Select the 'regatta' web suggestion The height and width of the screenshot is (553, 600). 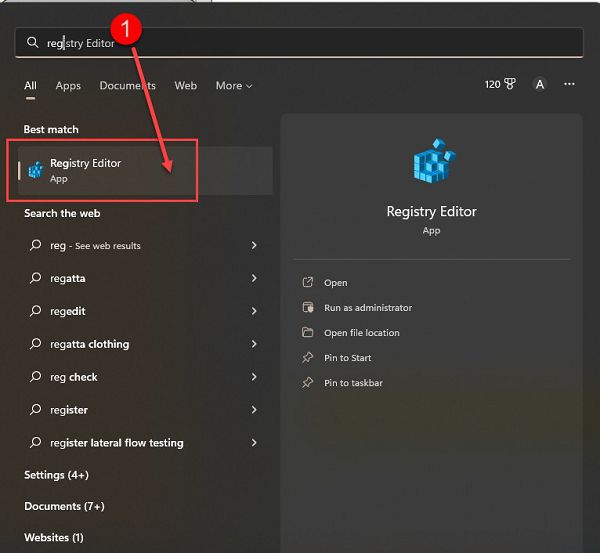pyautogui.click(x=68, y=278)
